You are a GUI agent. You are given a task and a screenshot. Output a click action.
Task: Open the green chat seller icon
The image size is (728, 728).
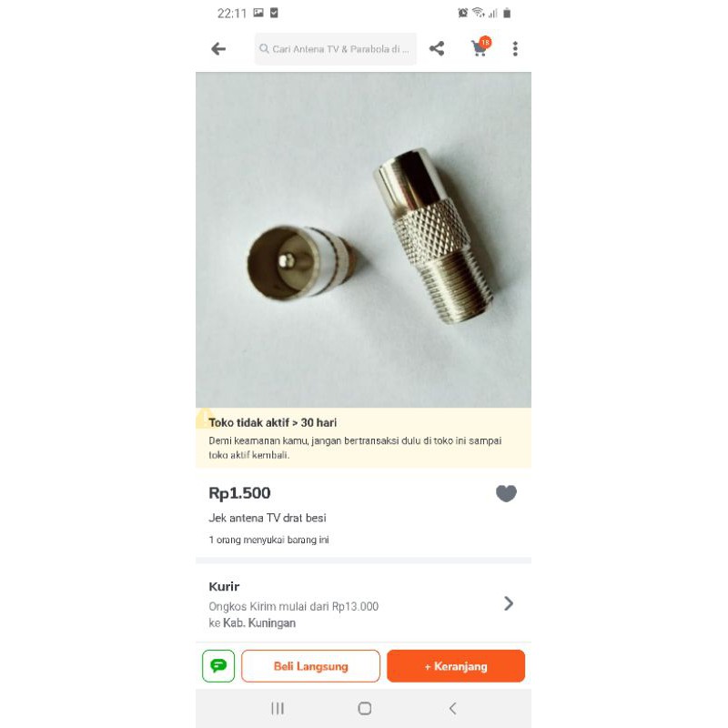[x=218, y=666]
